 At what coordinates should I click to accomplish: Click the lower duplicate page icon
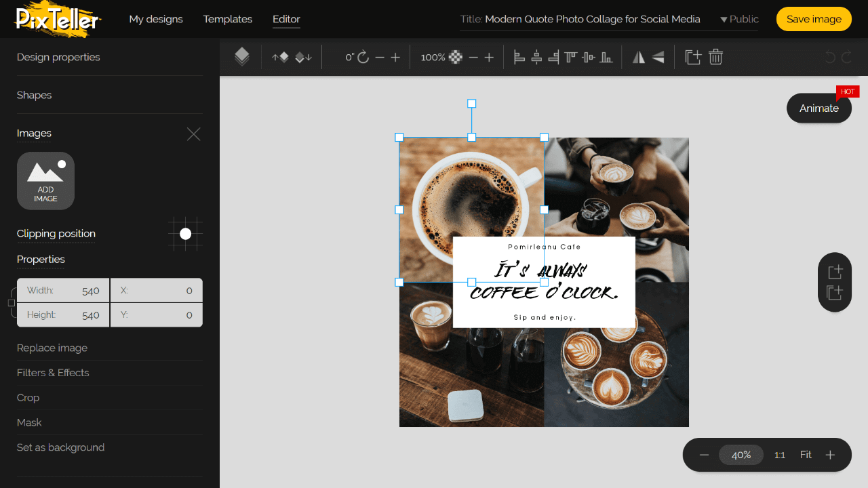coord(835,292)
